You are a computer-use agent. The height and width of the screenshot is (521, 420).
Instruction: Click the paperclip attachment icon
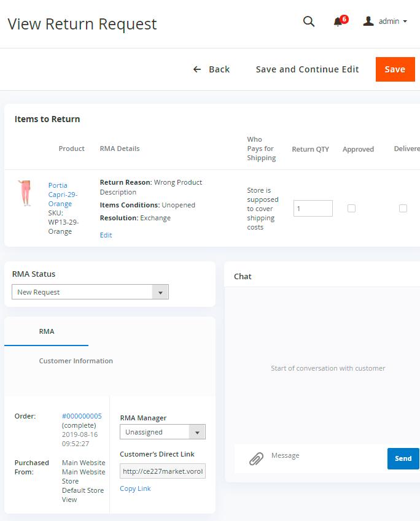coord(256,458)
